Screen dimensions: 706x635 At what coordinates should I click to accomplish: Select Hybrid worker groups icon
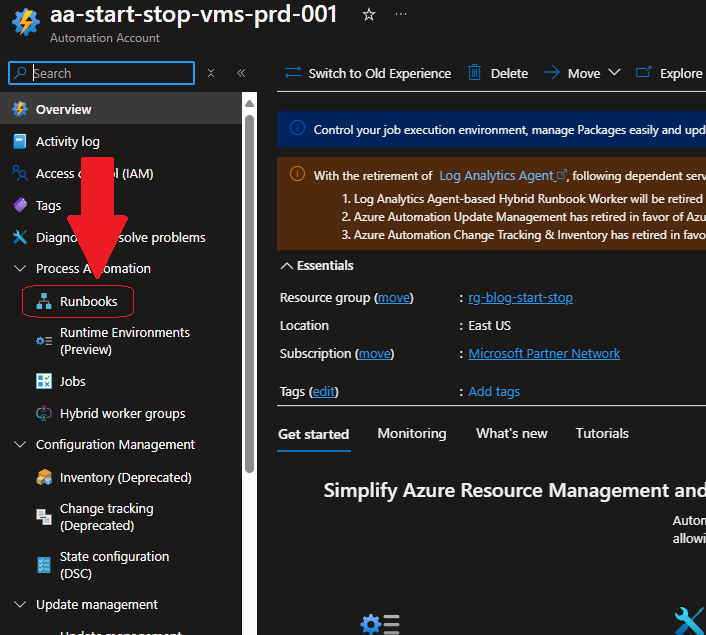point(44,413)
